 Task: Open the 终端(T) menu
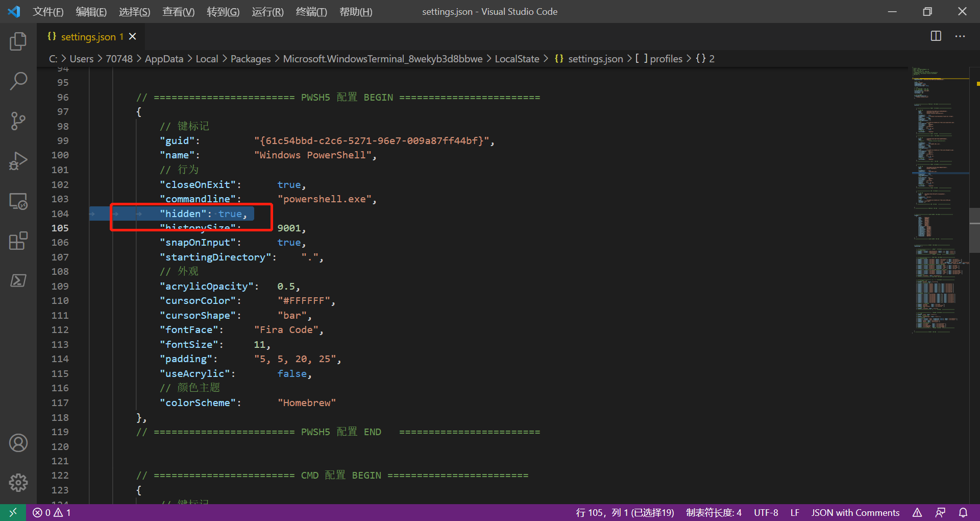point(311,11)
